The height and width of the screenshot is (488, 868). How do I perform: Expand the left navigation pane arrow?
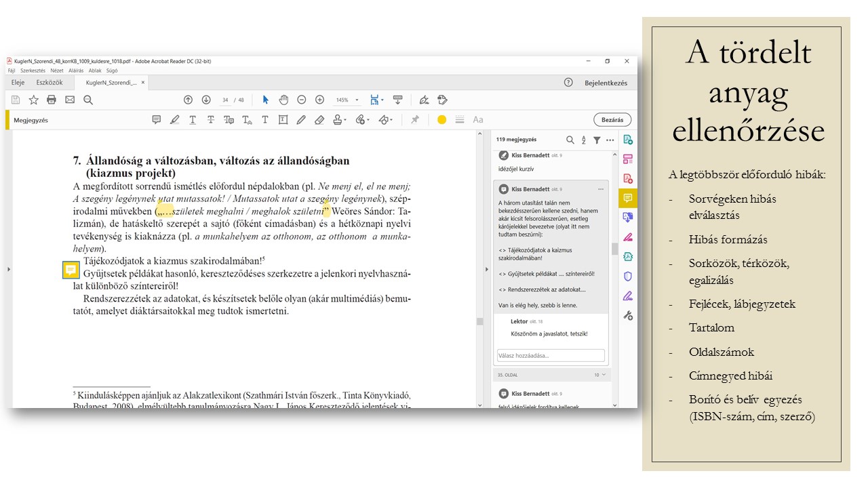(x=8, y=269)
